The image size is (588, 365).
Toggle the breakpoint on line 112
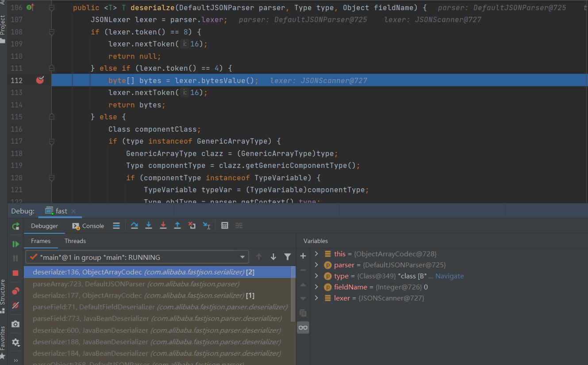point(40,80)
